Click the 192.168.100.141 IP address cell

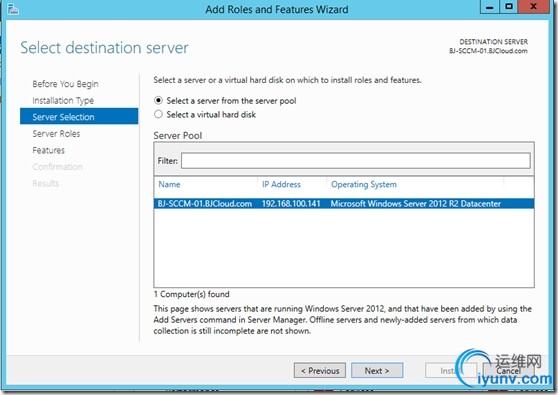[291, 204]
